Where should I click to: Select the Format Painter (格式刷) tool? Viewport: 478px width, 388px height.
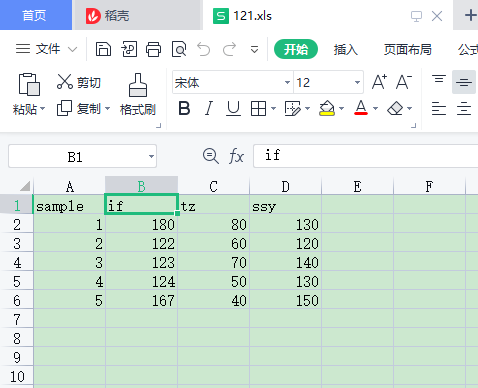click(x=138, y=94)
